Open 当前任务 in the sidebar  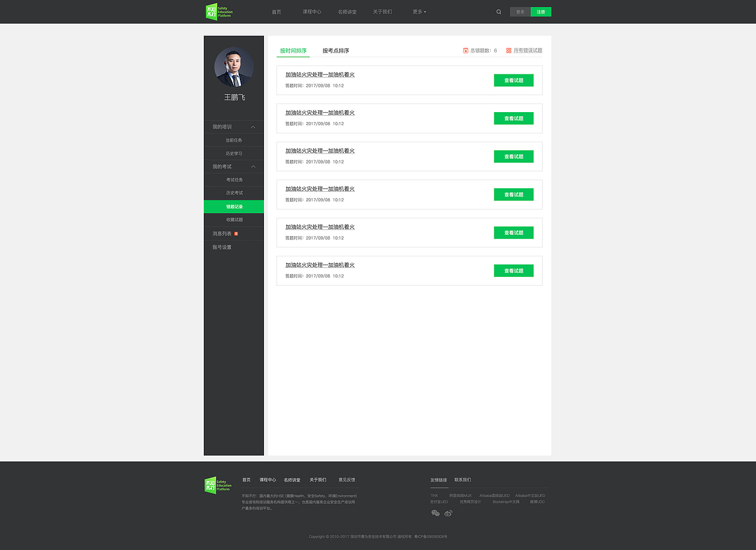tap(234, 140)
